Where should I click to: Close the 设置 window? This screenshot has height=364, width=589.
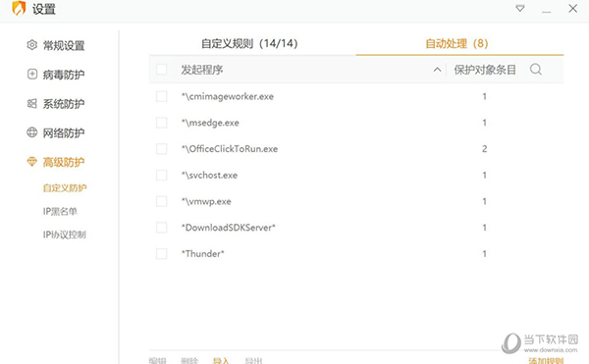(573, 8)
